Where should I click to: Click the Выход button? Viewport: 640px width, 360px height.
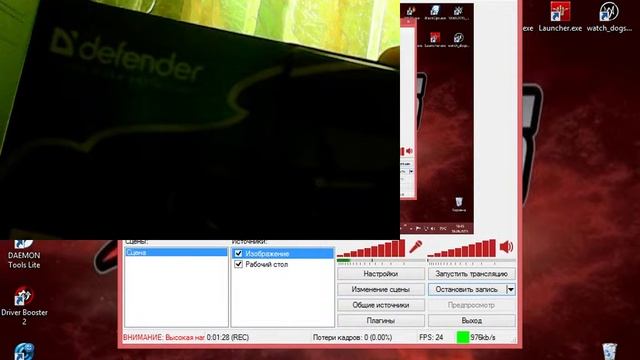tap(471, 320)
